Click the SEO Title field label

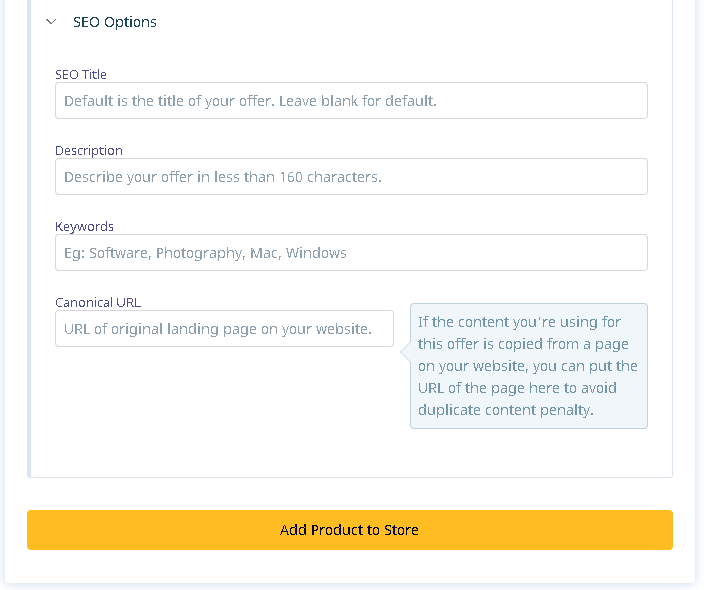pyautogui.click(x=81, y=74)
